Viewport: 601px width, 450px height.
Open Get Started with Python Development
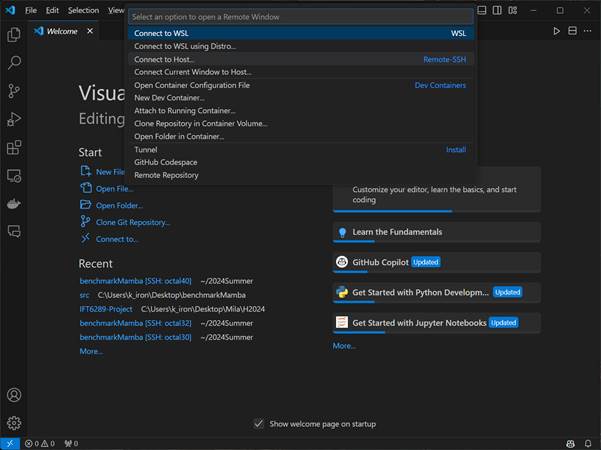pyautogui.click(x=437, y=293)
